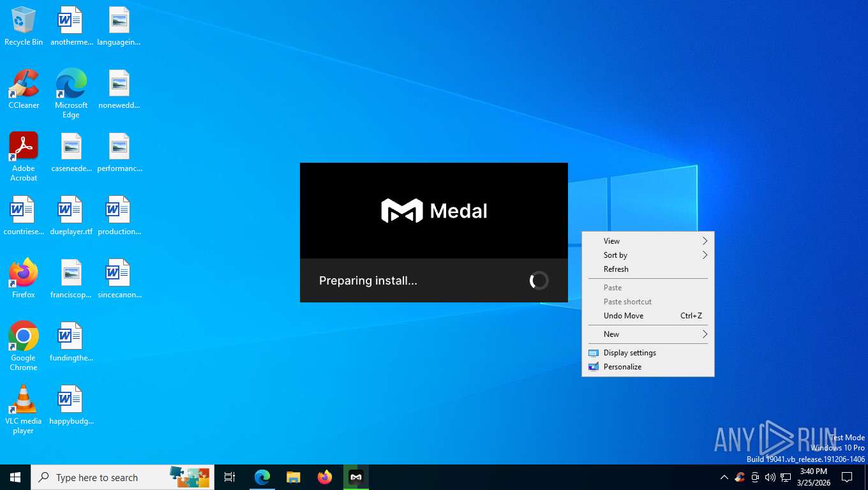
Task: Select the fundingthe... Word document icon
Action: point(71,342)
